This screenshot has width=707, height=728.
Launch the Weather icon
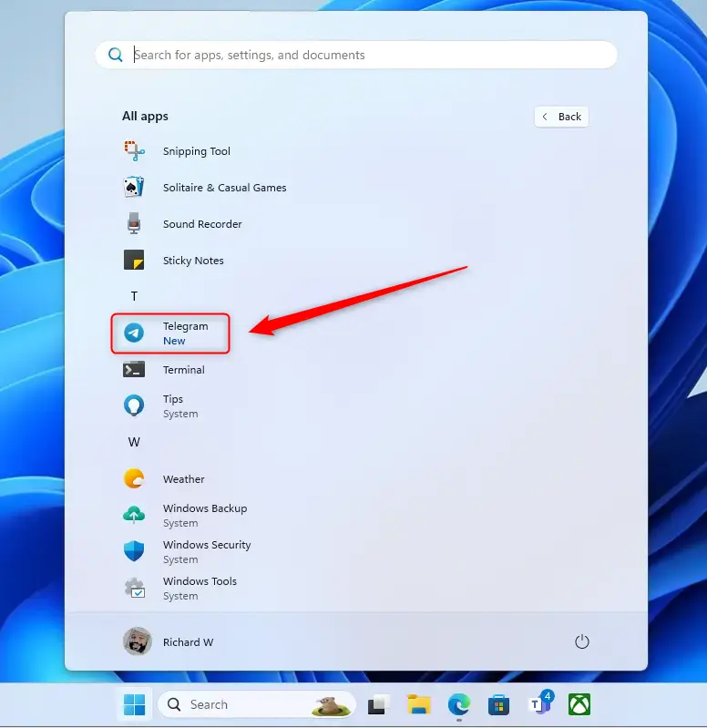pyautogui.click(x=134, y=478)
